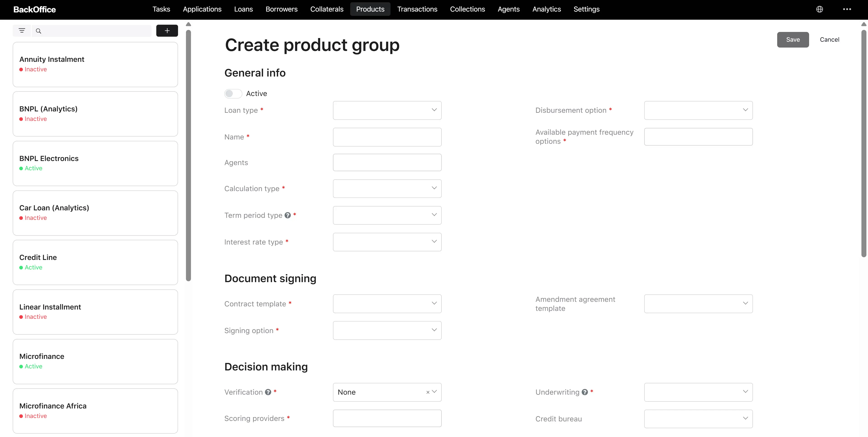Open the Loan type dropdown

[x=387, y=110]
